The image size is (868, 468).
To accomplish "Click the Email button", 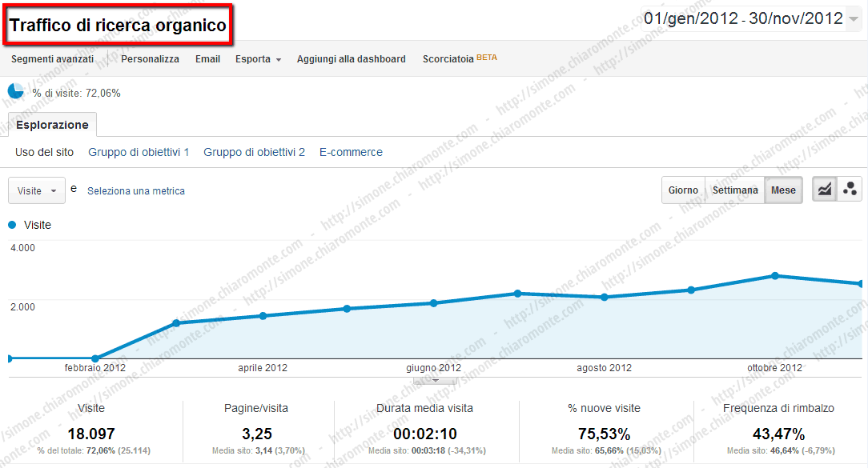I will pyautogui.click(x=207, y=59).
